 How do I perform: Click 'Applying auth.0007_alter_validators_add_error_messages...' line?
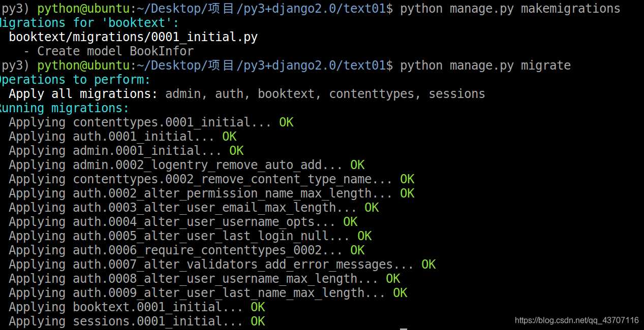222,265
